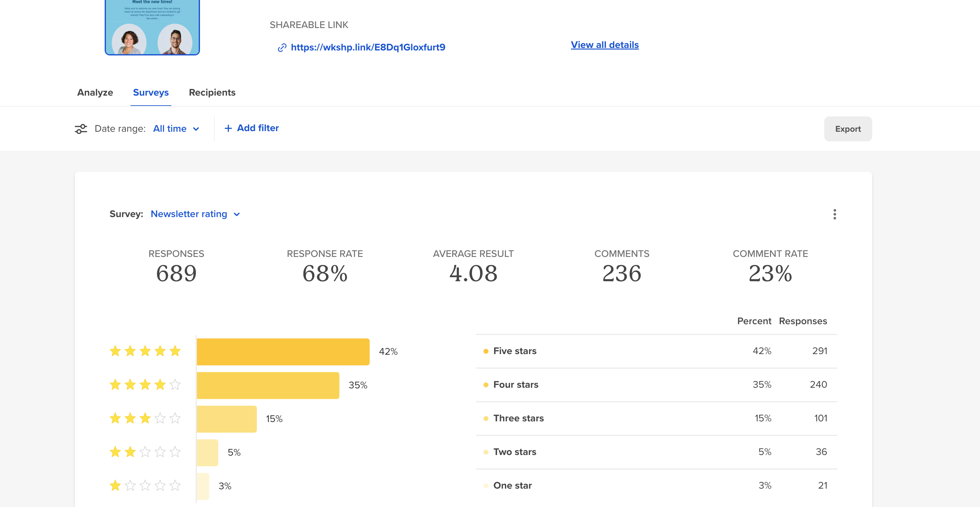Click the Export button

point(848,129)
